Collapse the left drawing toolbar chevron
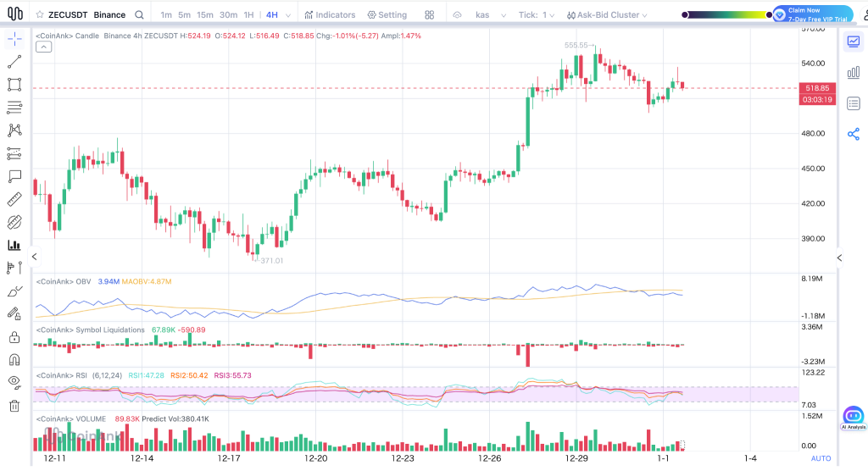Screen dimensions: 868x471 coord(34,257)
